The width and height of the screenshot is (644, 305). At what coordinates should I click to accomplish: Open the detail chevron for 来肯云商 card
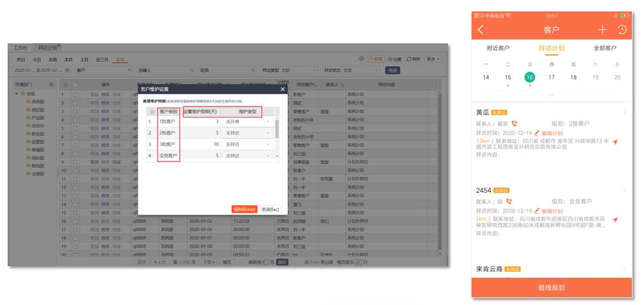(625, 269)
